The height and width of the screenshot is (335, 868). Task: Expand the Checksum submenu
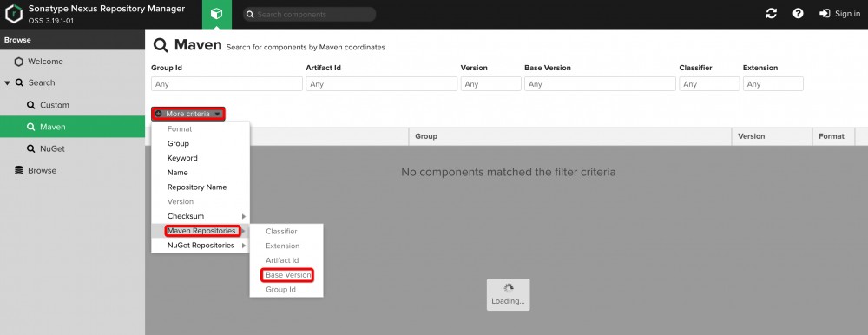click(x=201, y=216)
